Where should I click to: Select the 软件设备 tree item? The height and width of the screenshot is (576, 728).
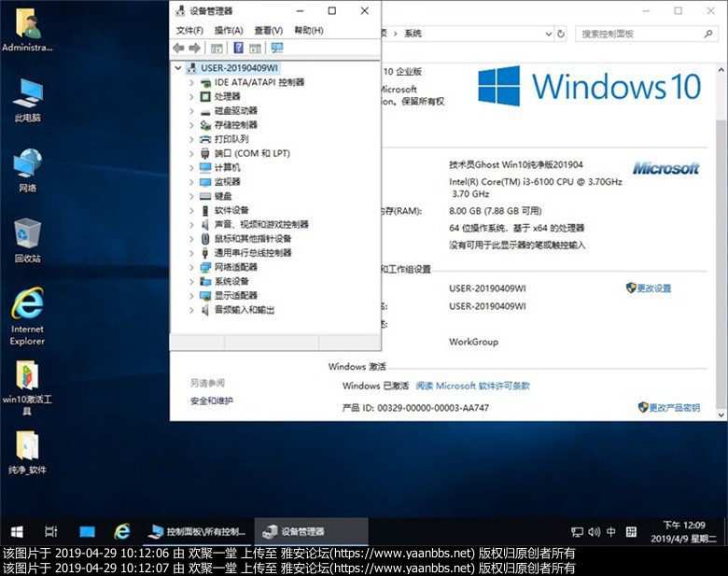[x=231, y=210]
